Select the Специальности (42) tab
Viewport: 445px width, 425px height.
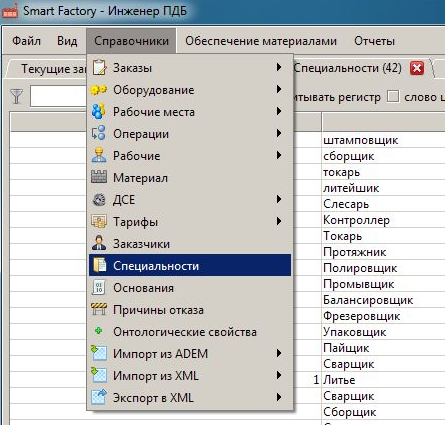(347, 68)
